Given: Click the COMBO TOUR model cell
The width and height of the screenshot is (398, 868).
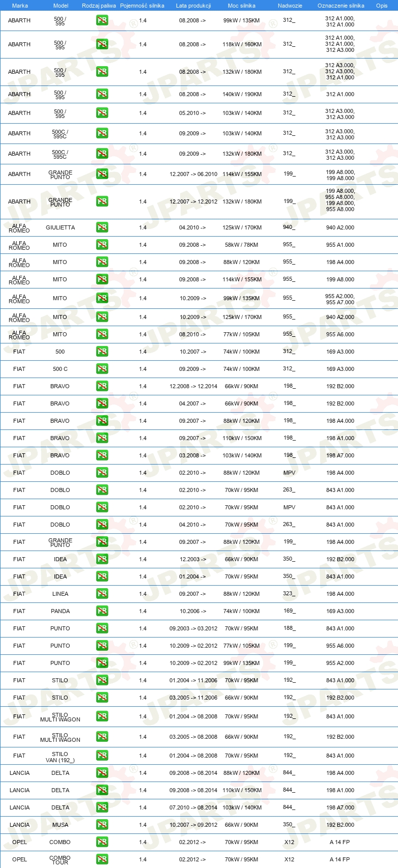Looking at the screenshot, I should 60,860.
